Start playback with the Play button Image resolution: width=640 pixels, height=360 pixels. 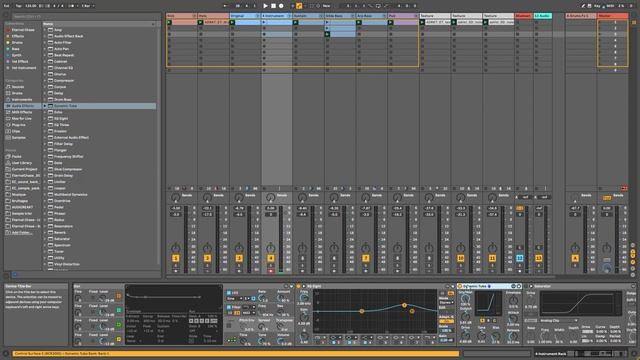(265, 6)
